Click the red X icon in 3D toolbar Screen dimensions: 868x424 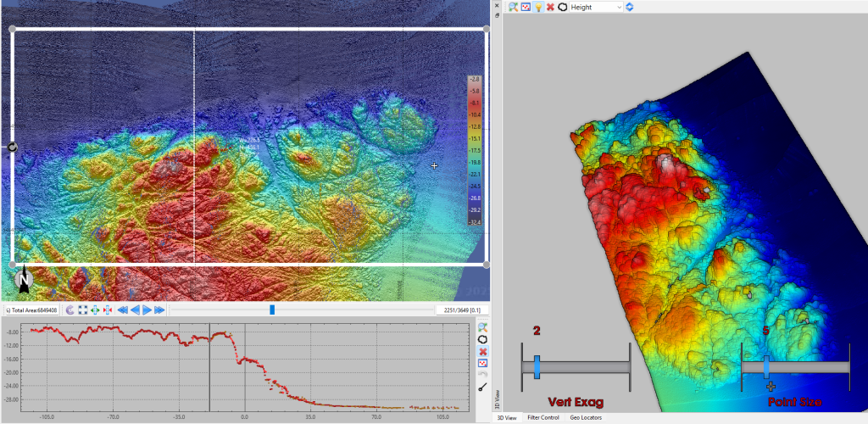click(x=549, y=7)
